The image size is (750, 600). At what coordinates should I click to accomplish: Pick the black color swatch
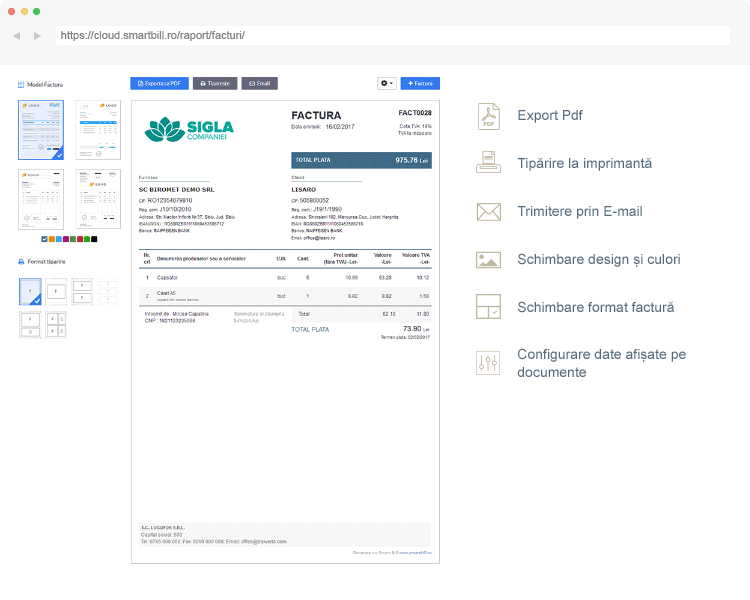[94, 239]
